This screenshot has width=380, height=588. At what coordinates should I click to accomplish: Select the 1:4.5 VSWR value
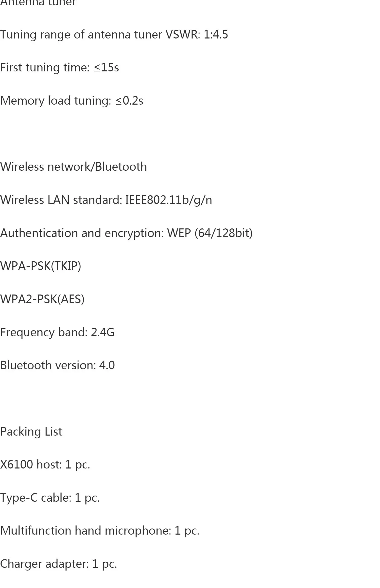pyautogui.click(x=216, y=34)
